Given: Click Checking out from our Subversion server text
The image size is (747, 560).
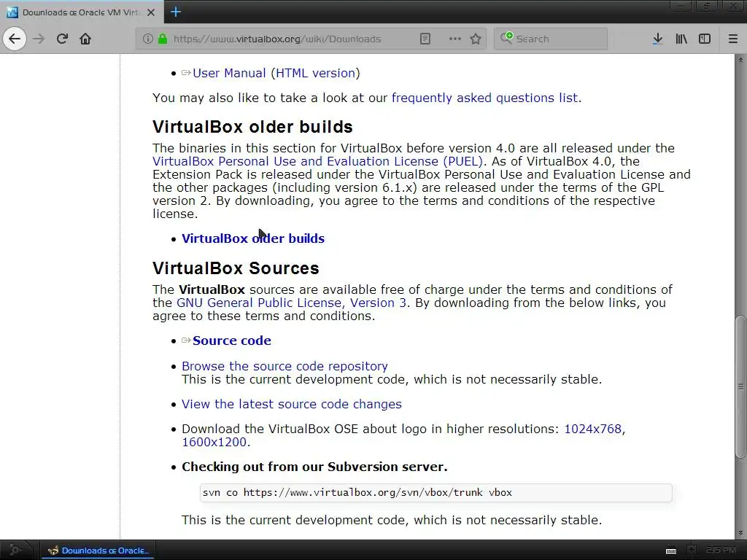Looking at the screenshot, I should click(x=314, y=467).
